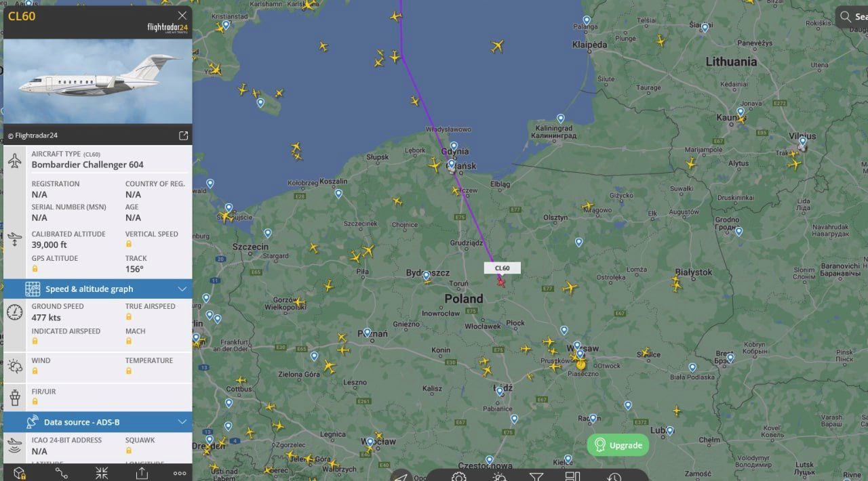Open the weather layer icon
This screenshot has height=481, width=868.
pyautogui.click(x=500, y=477)
